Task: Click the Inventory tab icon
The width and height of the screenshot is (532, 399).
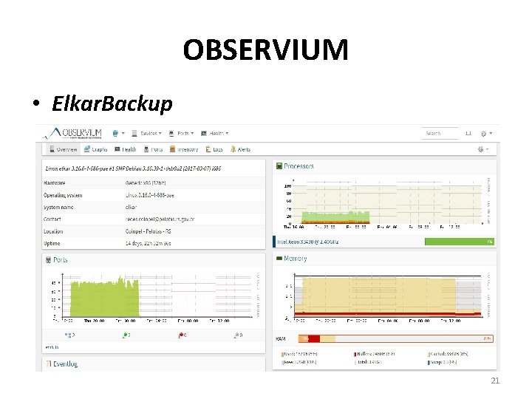Action: click(172, 149)
